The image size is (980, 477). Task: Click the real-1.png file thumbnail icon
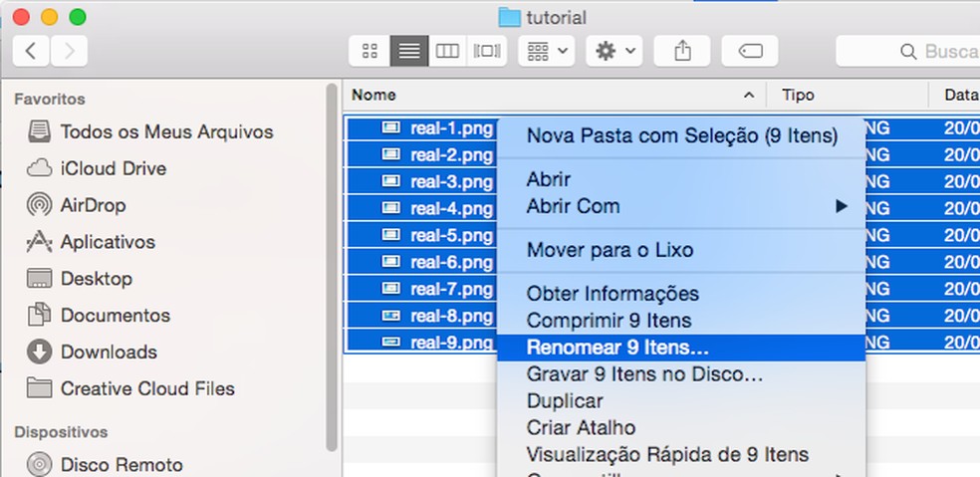[390, 128]
